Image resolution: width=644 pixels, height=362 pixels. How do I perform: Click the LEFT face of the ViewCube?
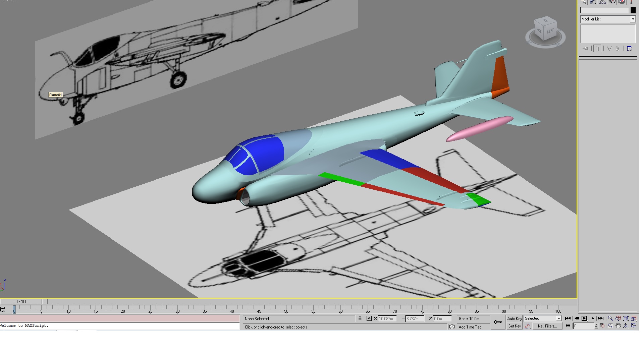550,31
